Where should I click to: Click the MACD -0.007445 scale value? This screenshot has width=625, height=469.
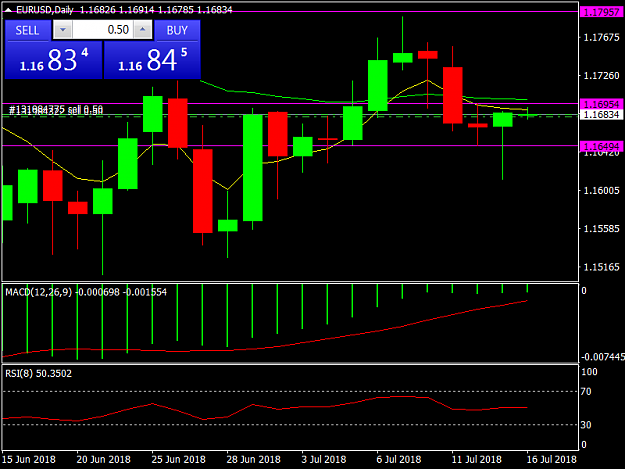click(x=603, y=357)
